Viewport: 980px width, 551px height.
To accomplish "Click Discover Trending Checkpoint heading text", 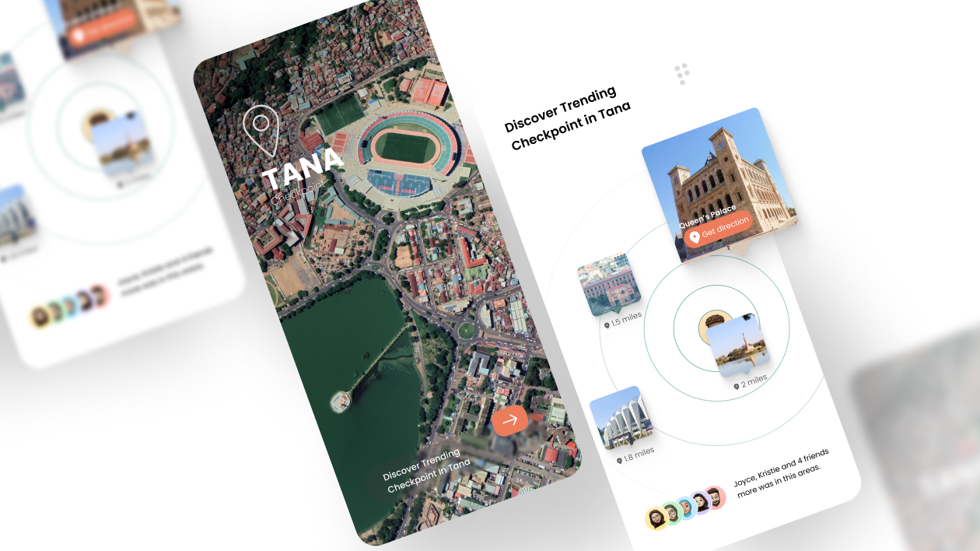I will click(568, 118).
